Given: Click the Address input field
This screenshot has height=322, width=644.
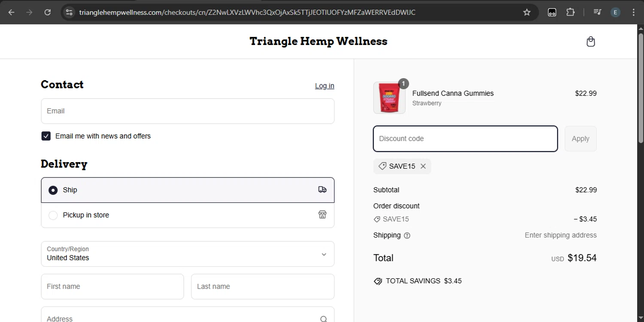Looking at the screenshot, I should pyautogui.click(x=188, y=315).
